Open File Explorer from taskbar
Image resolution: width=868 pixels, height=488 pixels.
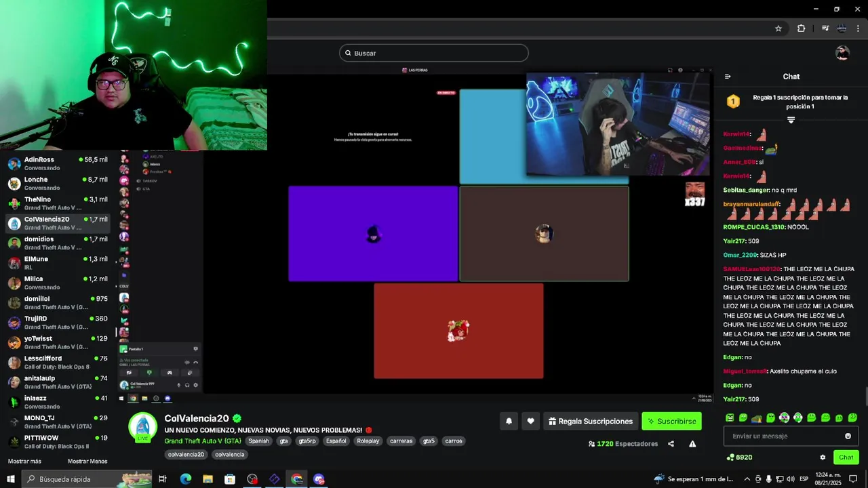[x=208, y=479]
